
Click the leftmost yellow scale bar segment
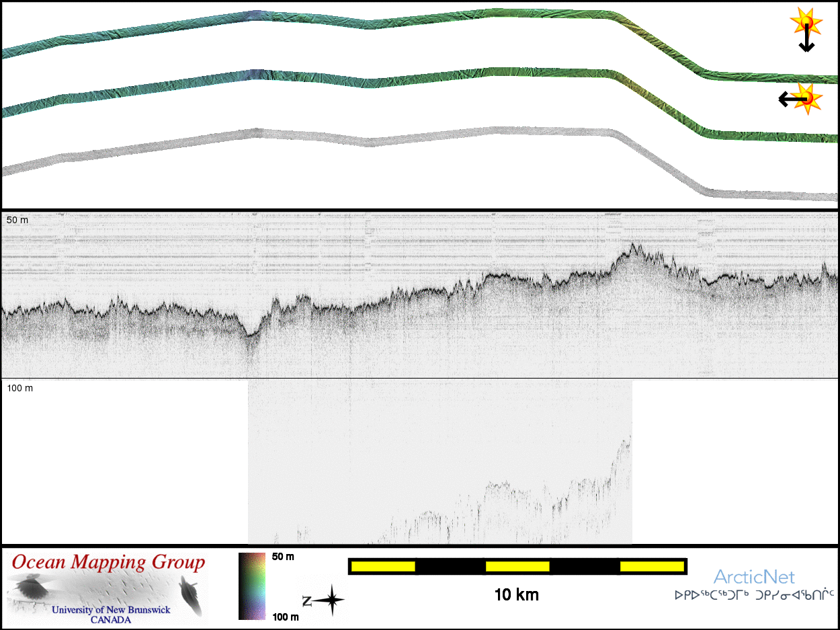click(x=383, y=567)
